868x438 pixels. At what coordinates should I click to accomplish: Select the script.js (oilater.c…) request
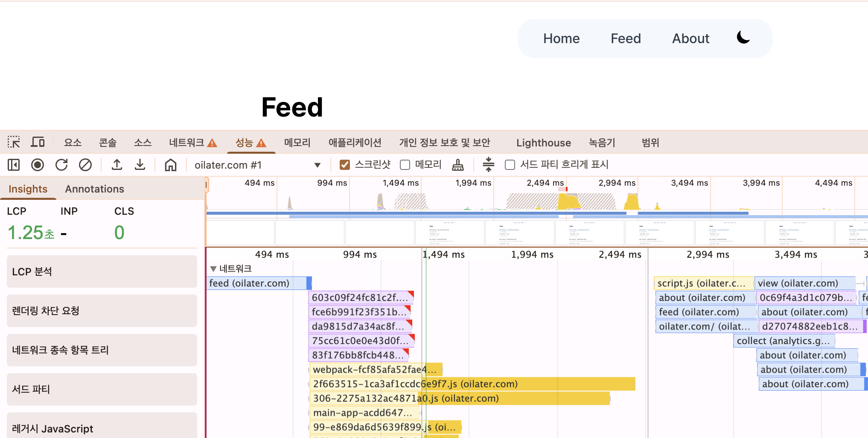point(704,283)
